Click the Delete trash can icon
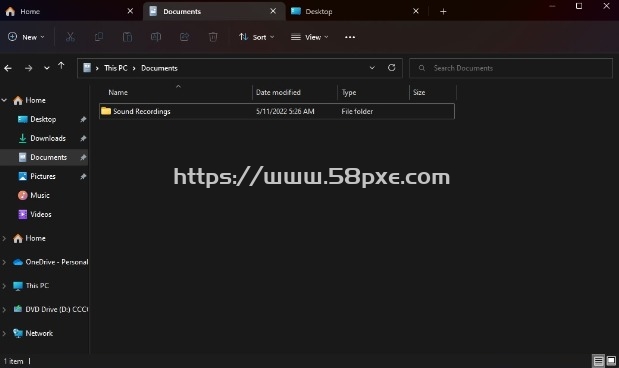 tap(213, 37)
